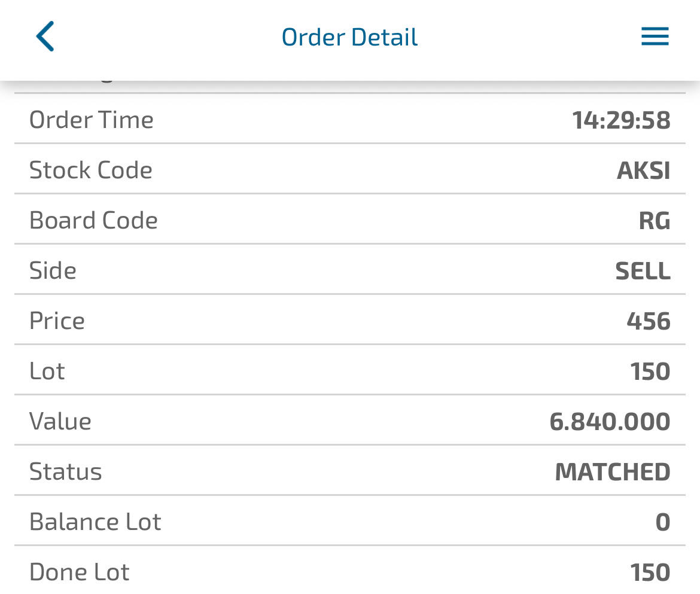
Task: Select the Stock Code label
Action: pos(91,170)
